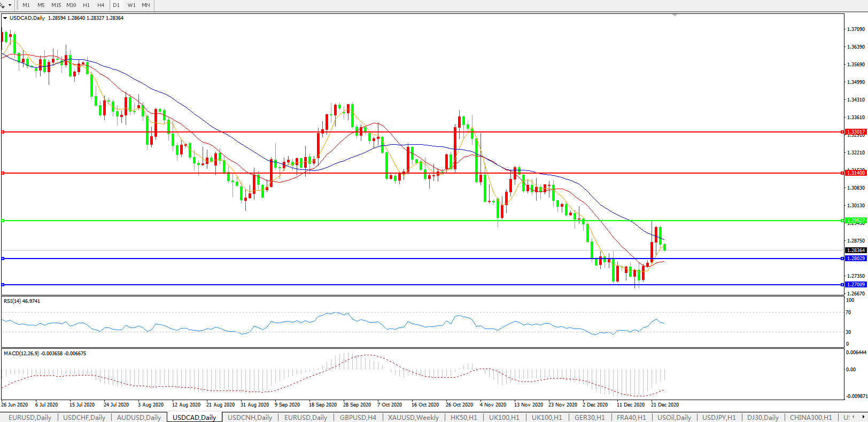Select the M15 timeframe button
The width and height of the screenshot is (868, 422).
[56, 5]
